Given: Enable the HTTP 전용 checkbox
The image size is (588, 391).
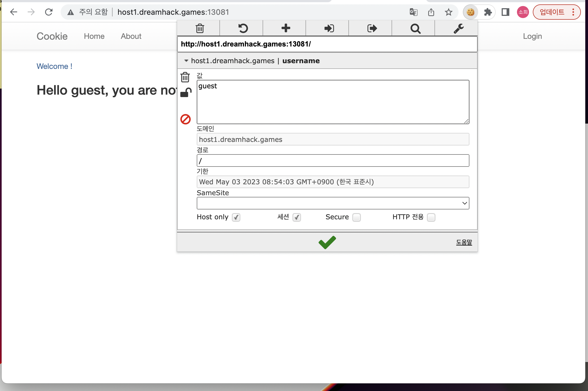Looking at the screenshot, I should pyautogui.click(x=431, y=217).
